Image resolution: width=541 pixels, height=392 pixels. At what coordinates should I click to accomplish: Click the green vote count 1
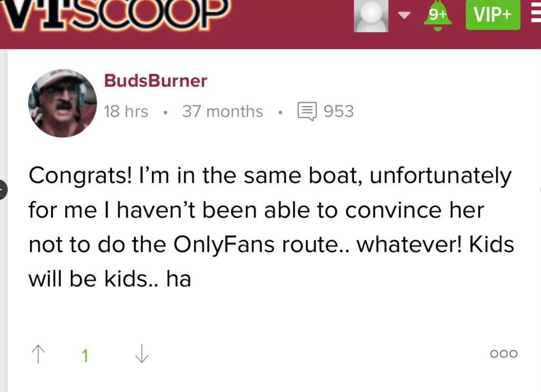85,356
